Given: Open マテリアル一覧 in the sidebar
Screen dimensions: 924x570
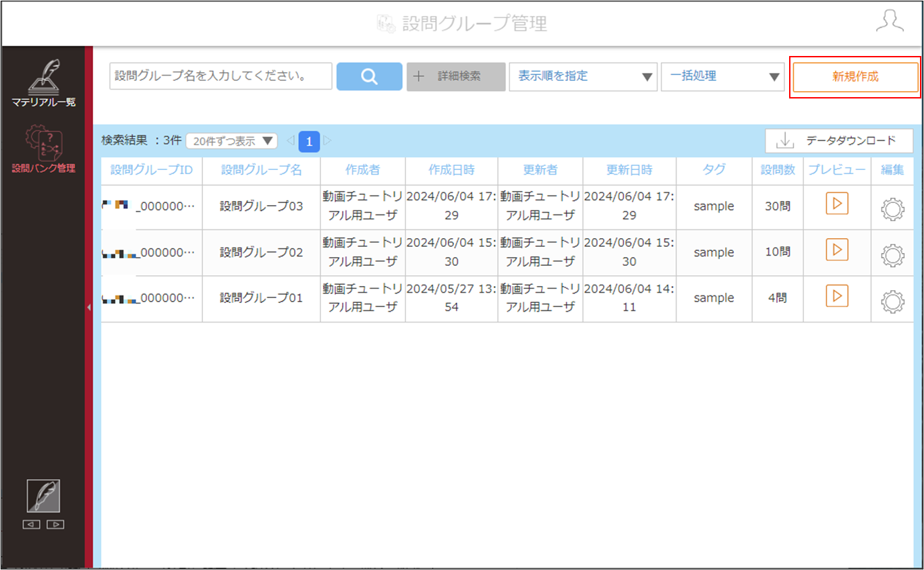Looking at the screenshot, I should (44, 84).
